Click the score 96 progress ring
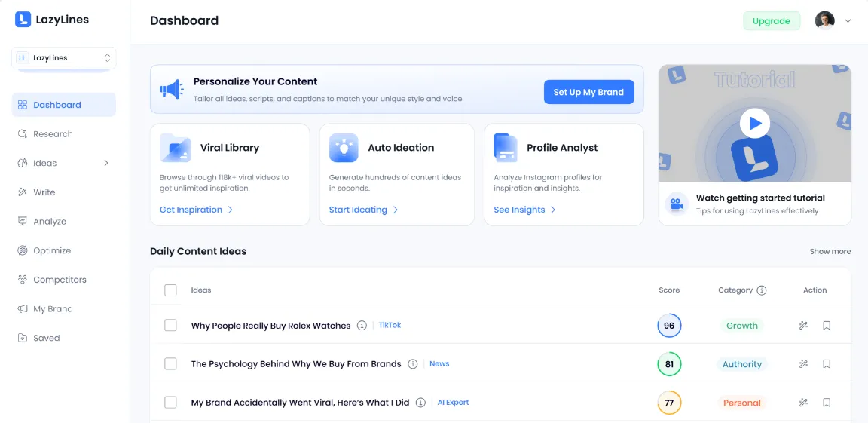 669,326
